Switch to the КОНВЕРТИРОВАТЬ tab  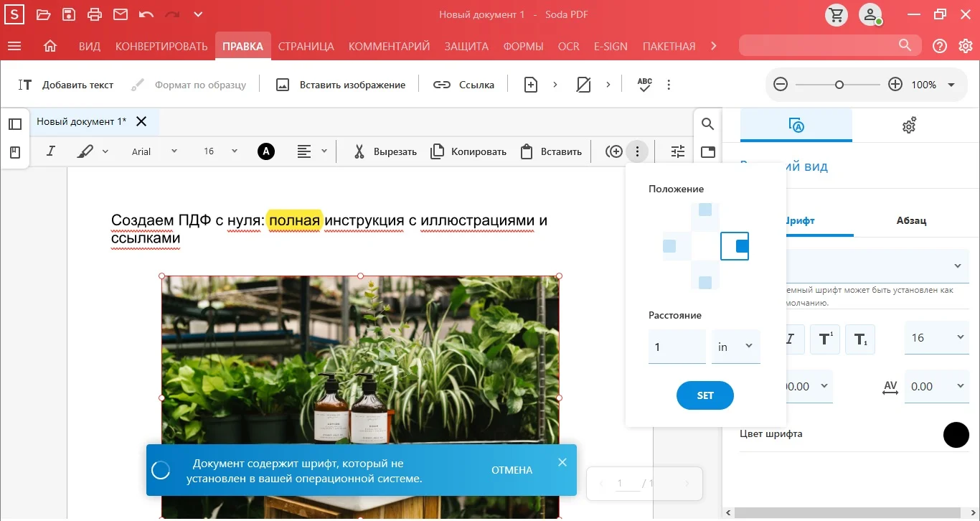coord(161,46)
